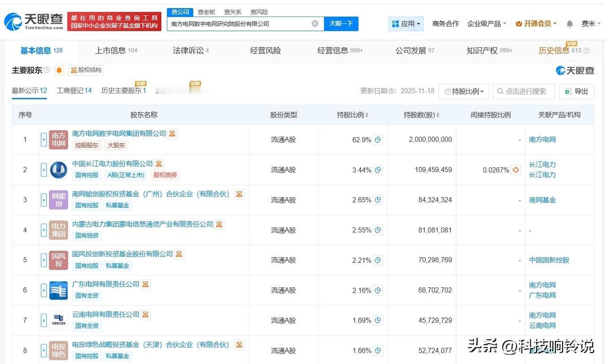Open equity structure icon for 中国长江电力股份有限公司
Viewport: 605px width, 364px height.
[159, 164]
